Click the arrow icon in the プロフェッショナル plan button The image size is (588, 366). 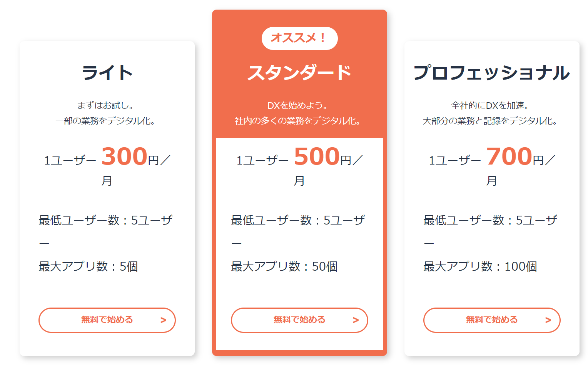548,320
